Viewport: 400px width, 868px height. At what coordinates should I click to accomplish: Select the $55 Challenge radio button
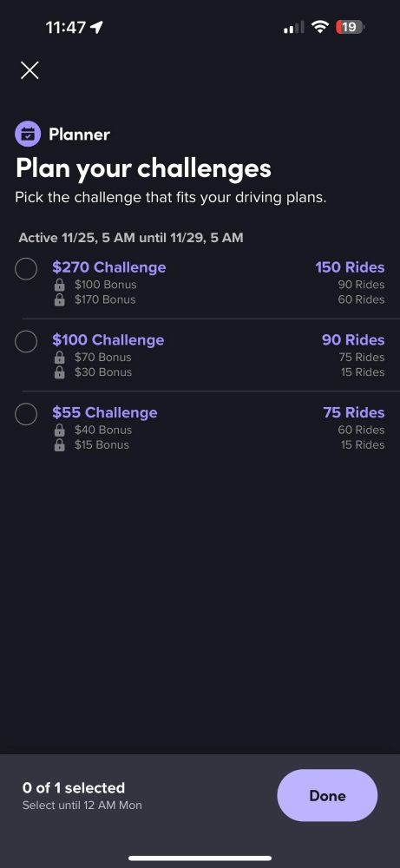pyautogui.click(x=26, y=414)
